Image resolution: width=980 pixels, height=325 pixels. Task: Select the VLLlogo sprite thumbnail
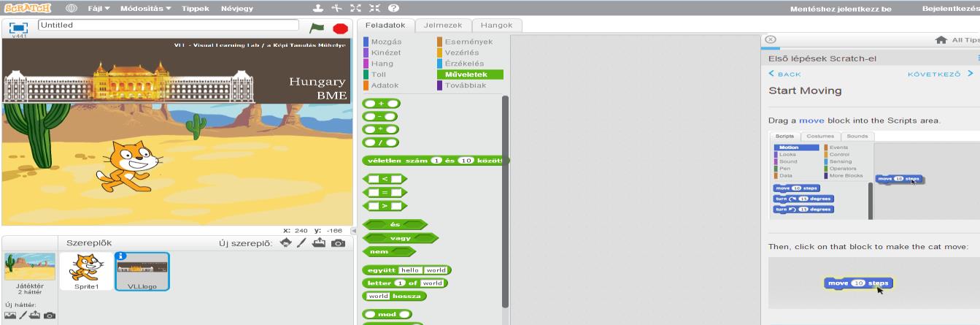142,271
